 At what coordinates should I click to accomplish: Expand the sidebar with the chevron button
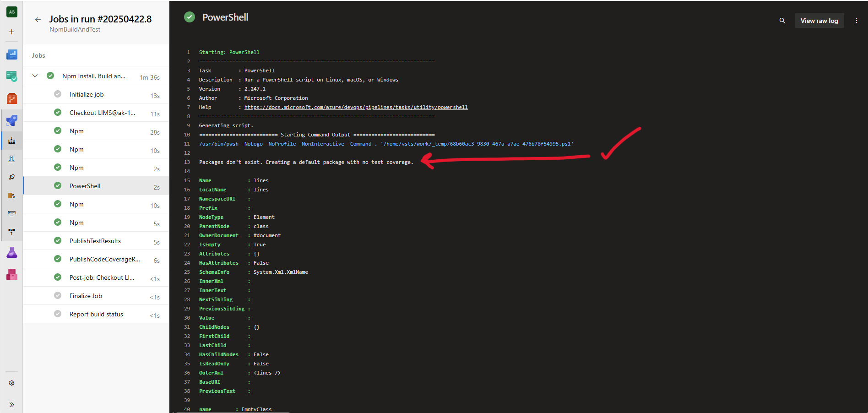[11, 404]
